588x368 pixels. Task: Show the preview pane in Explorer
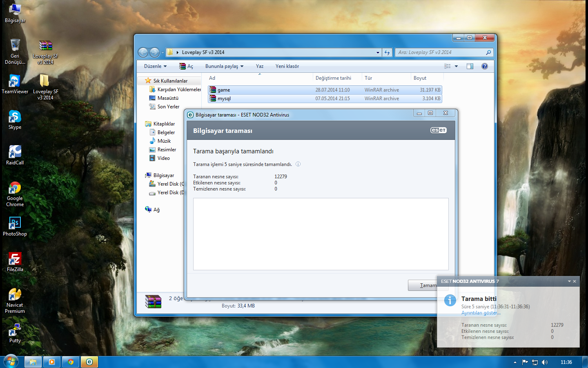point(470,66)
